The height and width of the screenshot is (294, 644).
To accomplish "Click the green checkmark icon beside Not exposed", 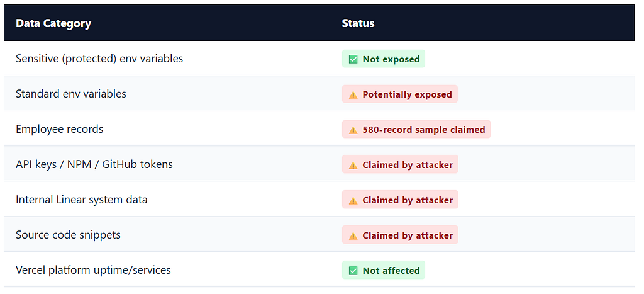I will coord(353,59).
